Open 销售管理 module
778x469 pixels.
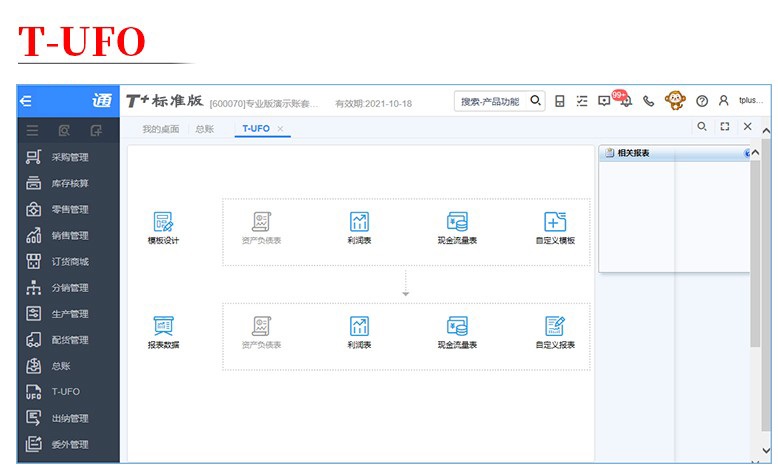(68, 236)
